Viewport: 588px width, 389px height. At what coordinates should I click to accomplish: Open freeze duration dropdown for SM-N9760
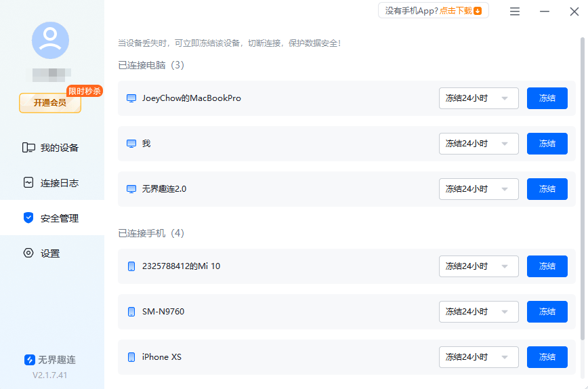(x=478, y=312)
